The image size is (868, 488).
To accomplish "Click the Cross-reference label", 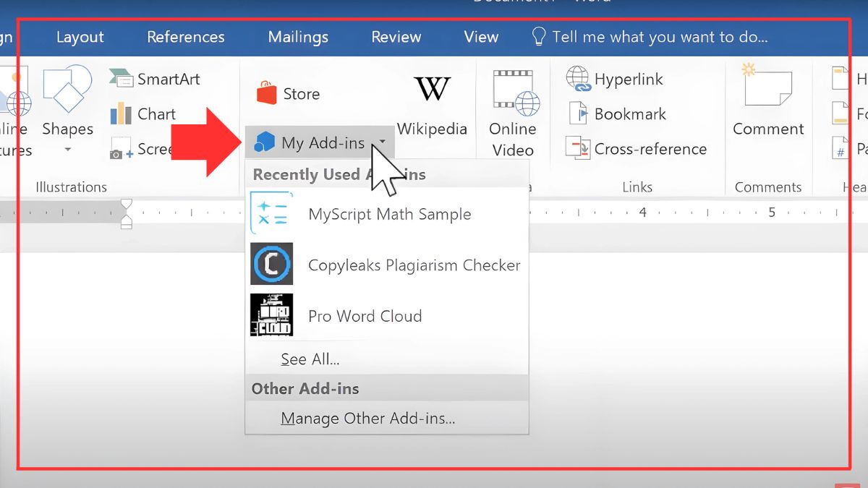I will pos(650,149).
